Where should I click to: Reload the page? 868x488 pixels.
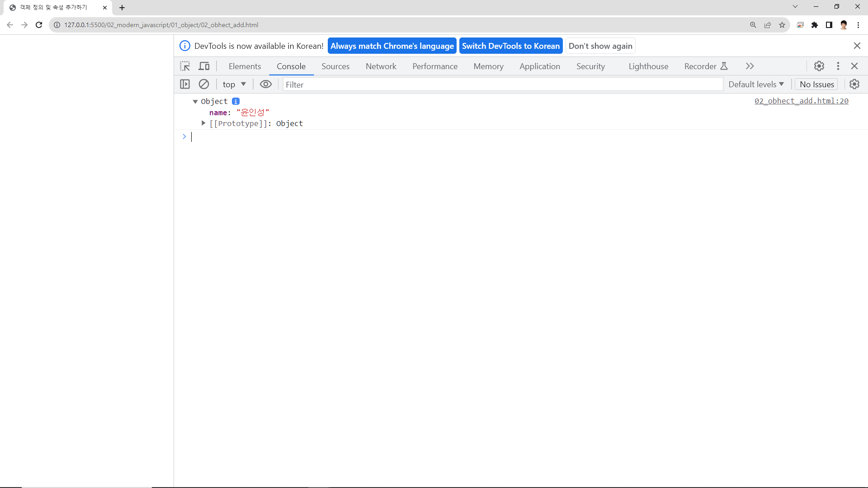[x=39, y=25]
